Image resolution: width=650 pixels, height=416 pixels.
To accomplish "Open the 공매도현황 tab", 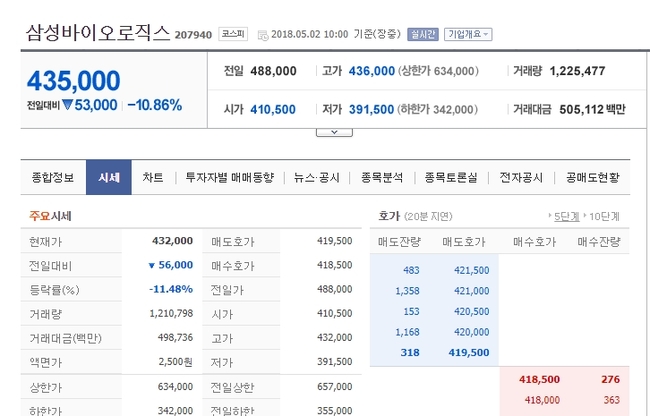I will pyautogui.click(x=592, y=177).
